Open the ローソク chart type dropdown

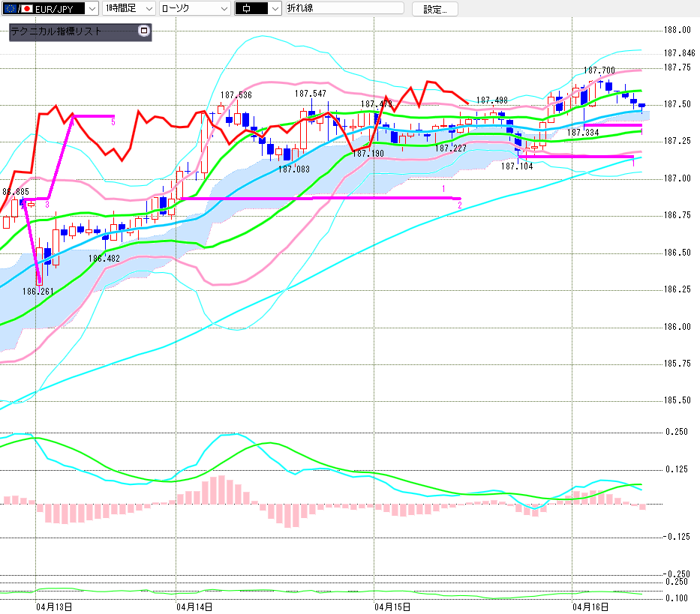224,8
